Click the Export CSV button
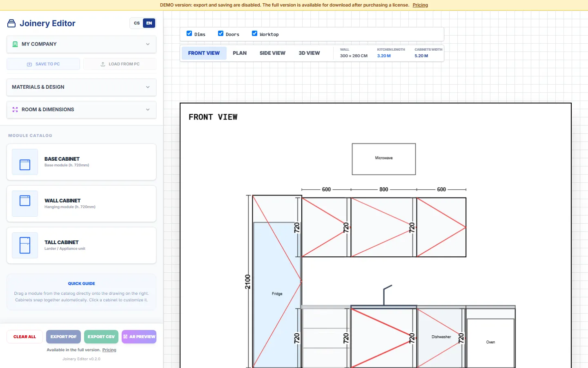588x368 pixels. [101, 337]
